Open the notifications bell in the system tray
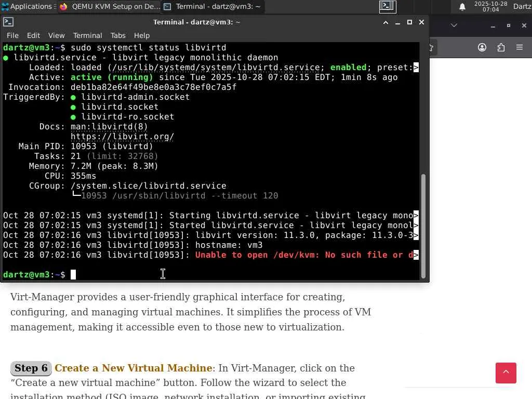The height and width of the screenshot is (399, 532). [x=462, y=7]
